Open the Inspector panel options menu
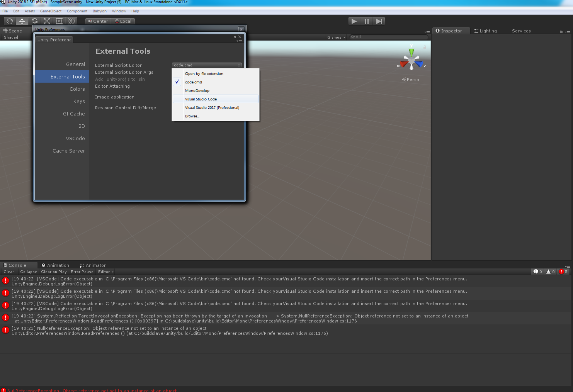The height and width of the screenshot is (392, 573). click(567, 32)
